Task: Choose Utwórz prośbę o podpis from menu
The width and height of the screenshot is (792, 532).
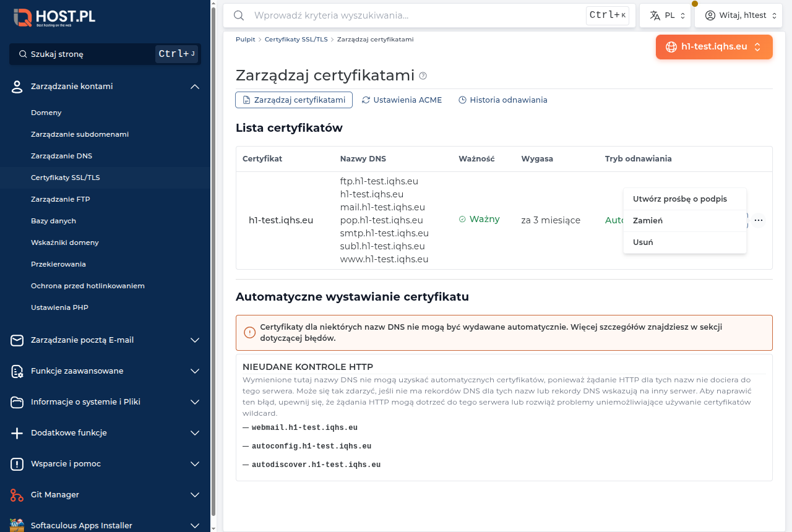Action: point(685,199)
